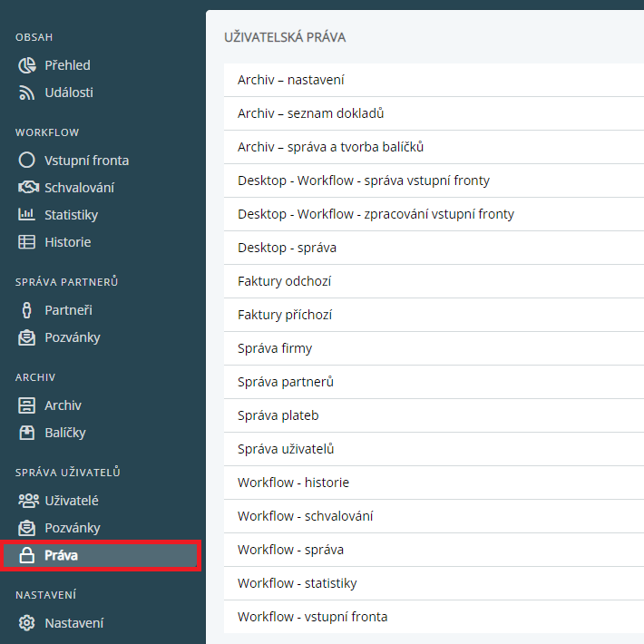Click the Uživatelé group icon
Screen dimensions: 644x644
[27, 501]
